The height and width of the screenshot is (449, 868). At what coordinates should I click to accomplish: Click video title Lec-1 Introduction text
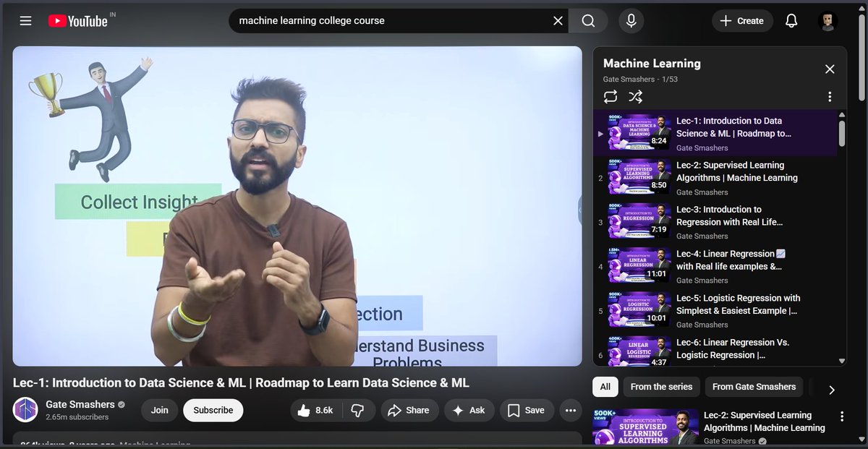(241, 382)
